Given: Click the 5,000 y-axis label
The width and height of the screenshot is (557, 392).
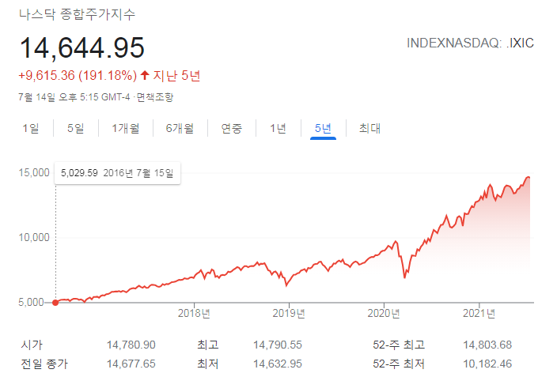Looking at the screenshot, I should (x=32, y=302).
